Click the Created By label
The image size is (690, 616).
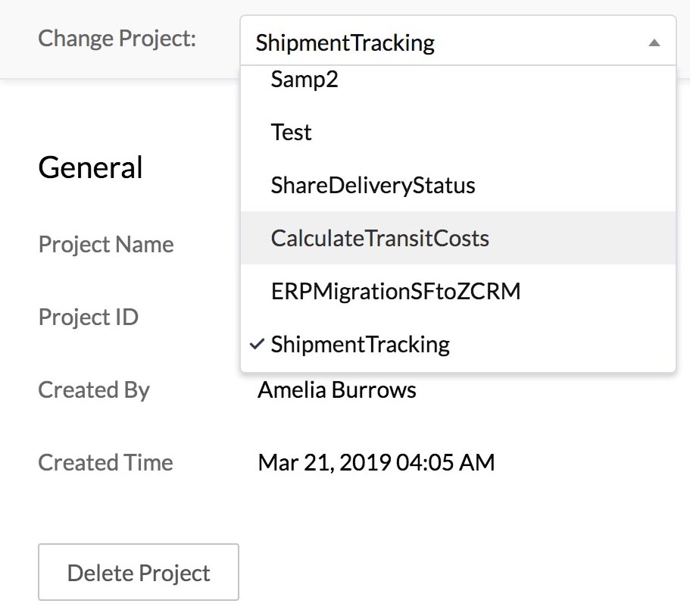pos(93,390)
